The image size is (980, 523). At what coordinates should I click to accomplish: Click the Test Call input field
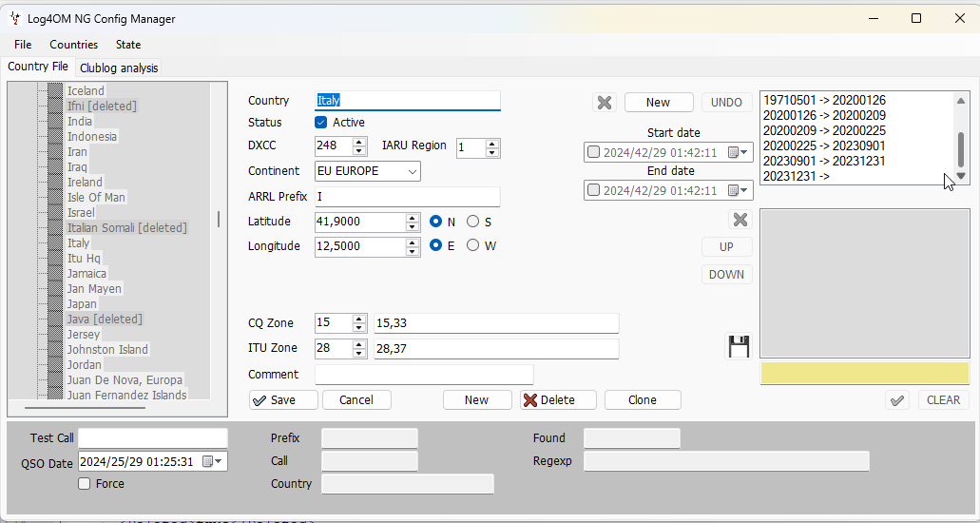[153, 438]
